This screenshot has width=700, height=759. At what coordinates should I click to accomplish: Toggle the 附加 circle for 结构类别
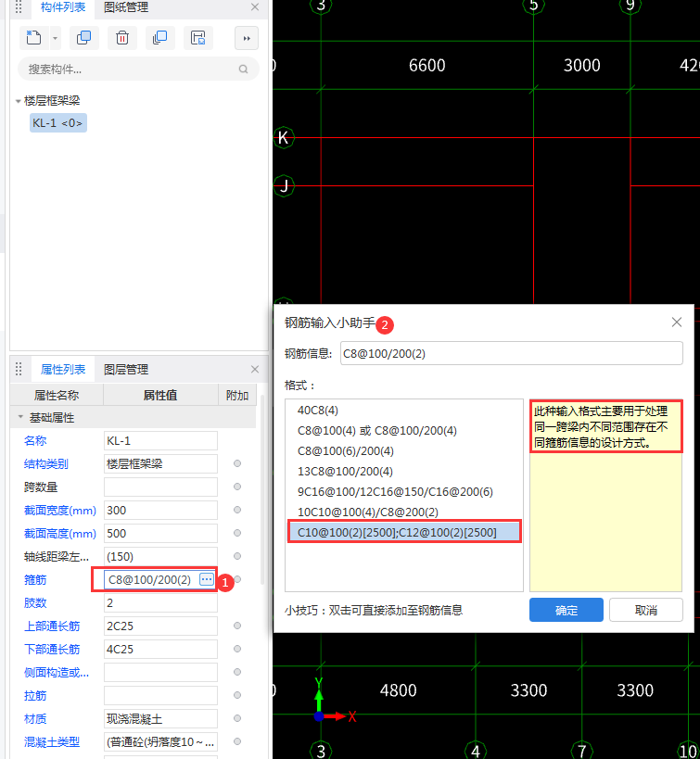tap(237, 463)
